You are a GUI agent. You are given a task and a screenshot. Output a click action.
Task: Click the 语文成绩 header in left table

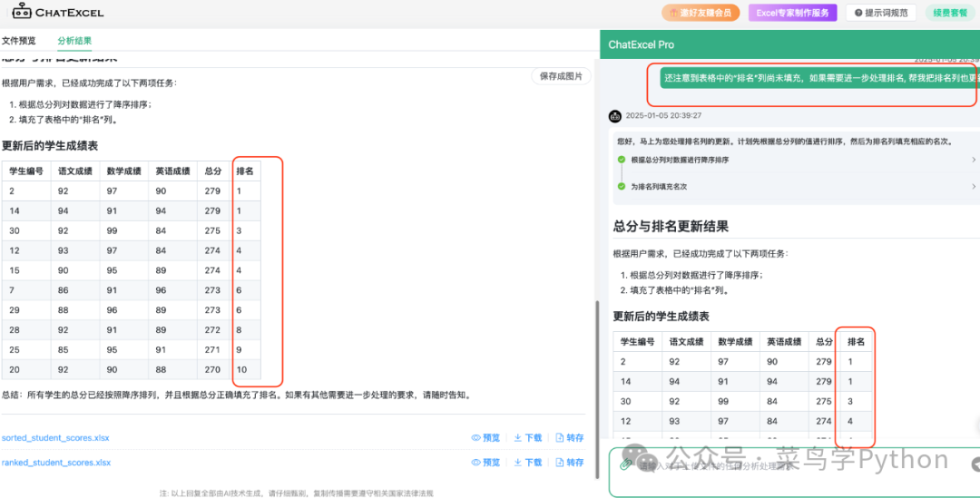[75, 171]
